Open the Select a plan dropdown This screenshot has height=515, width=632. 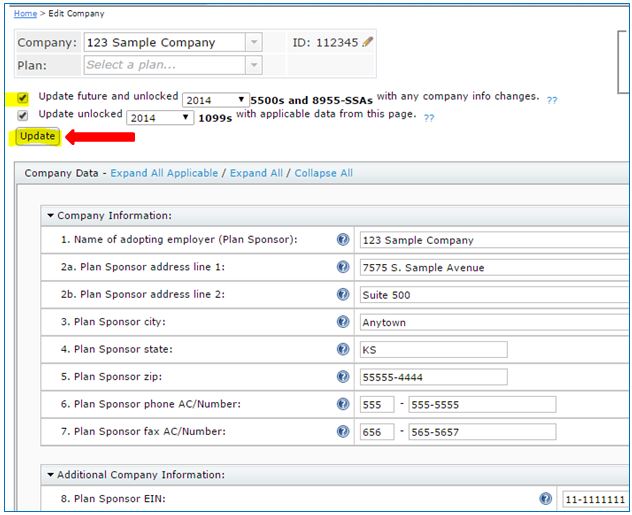254,65
